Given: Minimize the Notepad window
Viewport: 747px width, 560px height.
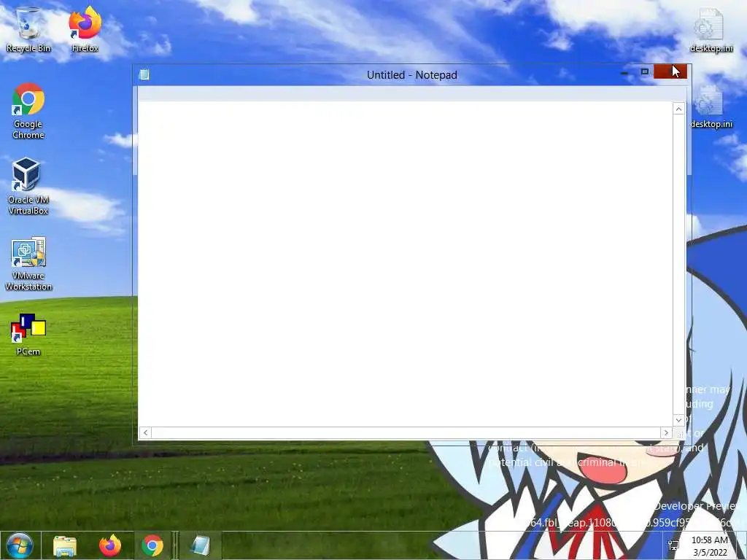Looking at the screenshot, I should [x=624, y=72].
